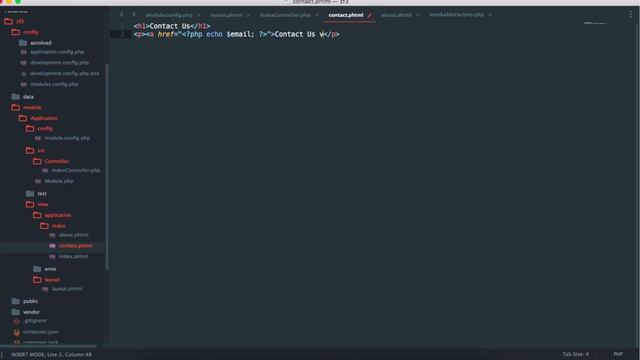640x360 pixels.
Task: Switch to the InvokableFactory.php tab
Action: click(x=456, y=15)
